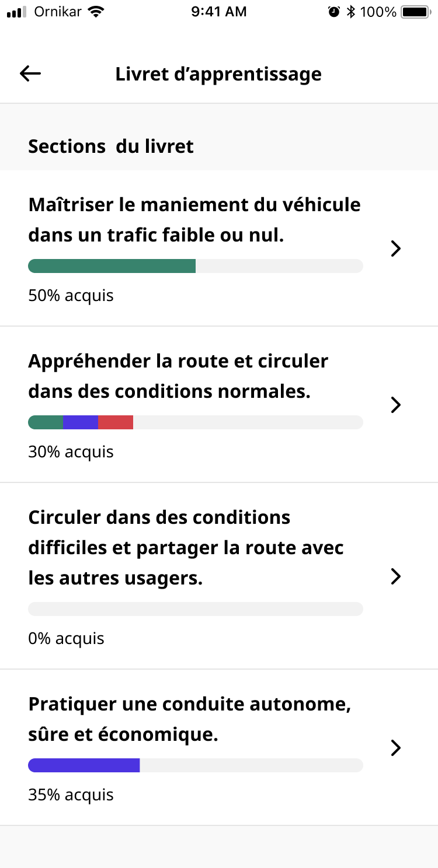Tap the purple progress bar at 35%
The height and width of the screenshot is (868, 438).
click(x=195, y=765)
